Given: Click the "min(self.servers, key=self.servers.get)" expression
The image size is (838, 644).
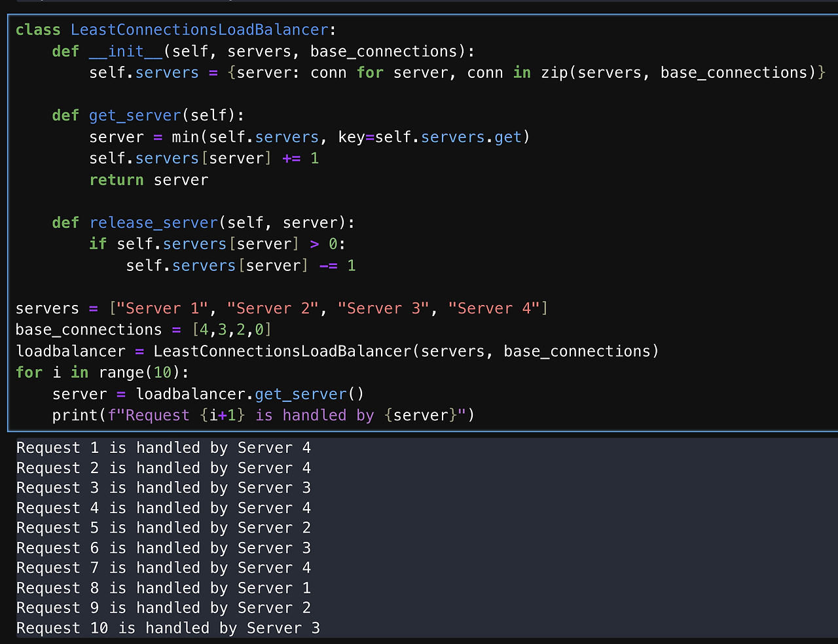Looking at the screenshot, I should tap(351, 137).
